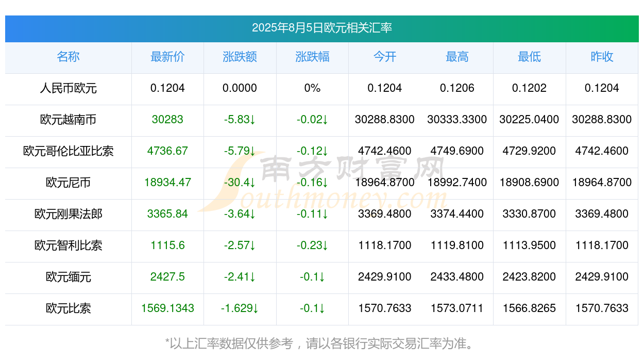Image resolution: width=644 pixels, height=360 pixels.
Task: Click the 最新价 column header
Action: (x=167, y=57)
